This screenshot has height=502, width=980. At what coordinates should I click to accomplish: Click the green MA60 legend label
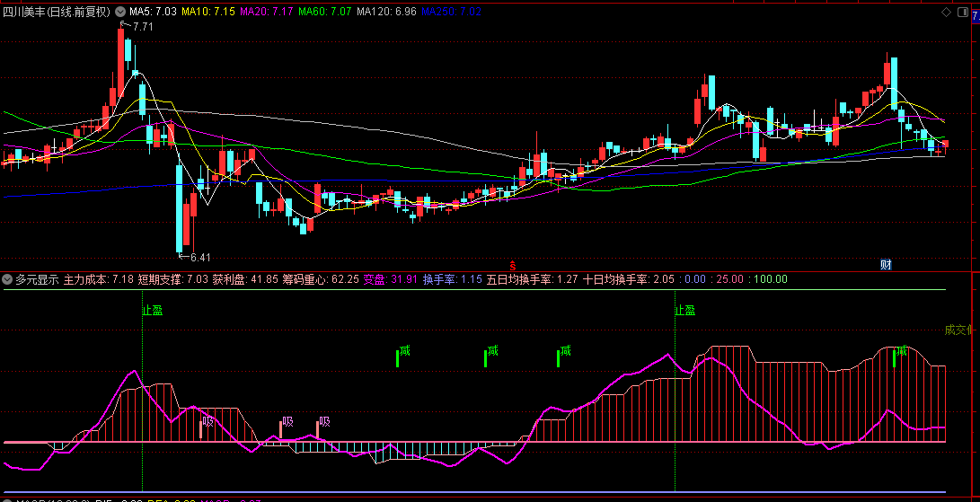point(325,12)
